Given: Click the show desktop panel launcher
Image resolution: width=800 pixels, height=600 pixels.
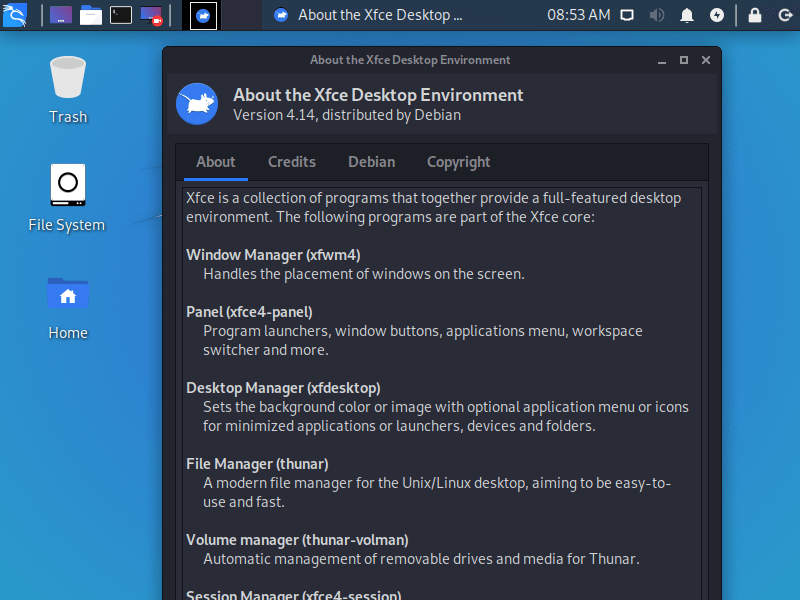Looking at the screenshot, I should 61,15.
